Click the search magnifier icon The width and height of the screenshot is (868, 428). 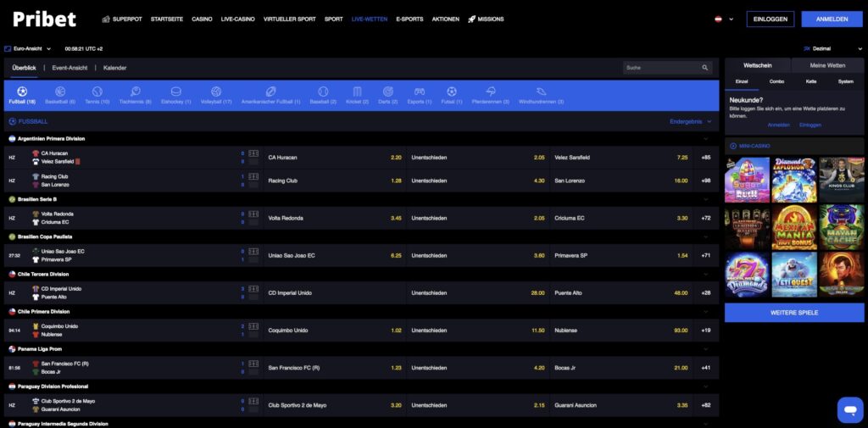coord(705,68)
